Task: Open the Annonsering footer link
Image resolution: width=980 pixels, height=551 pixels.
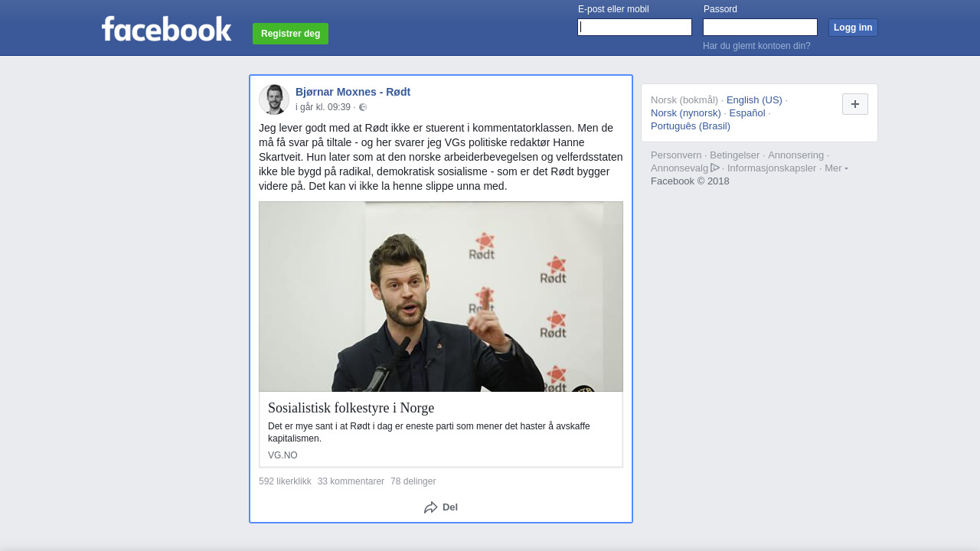Action: (795, 155)
